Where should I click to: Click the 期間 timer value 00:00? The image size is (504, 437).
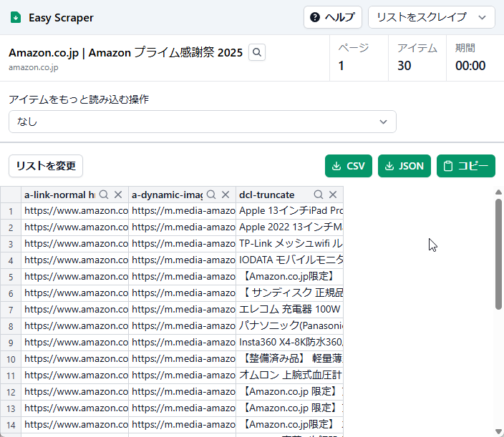pos(470,66)
